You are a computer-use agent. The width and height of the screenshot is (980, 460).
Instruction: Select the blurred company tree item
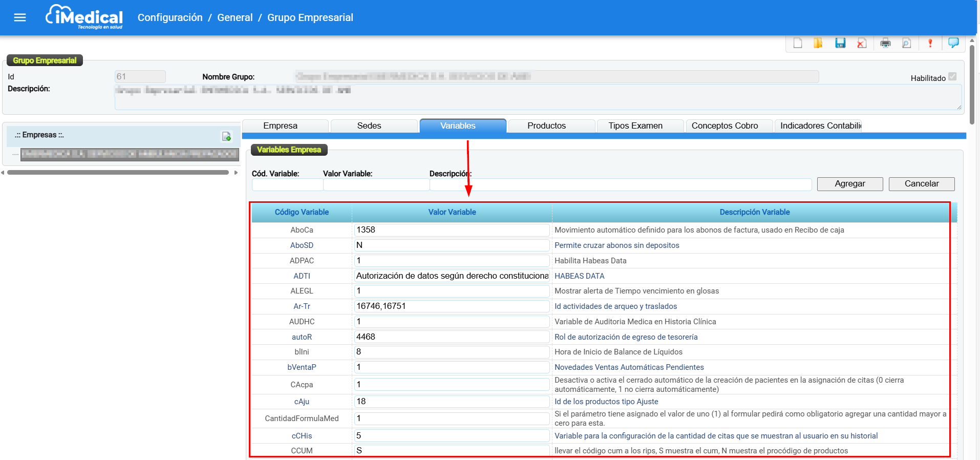click(130, 154)
